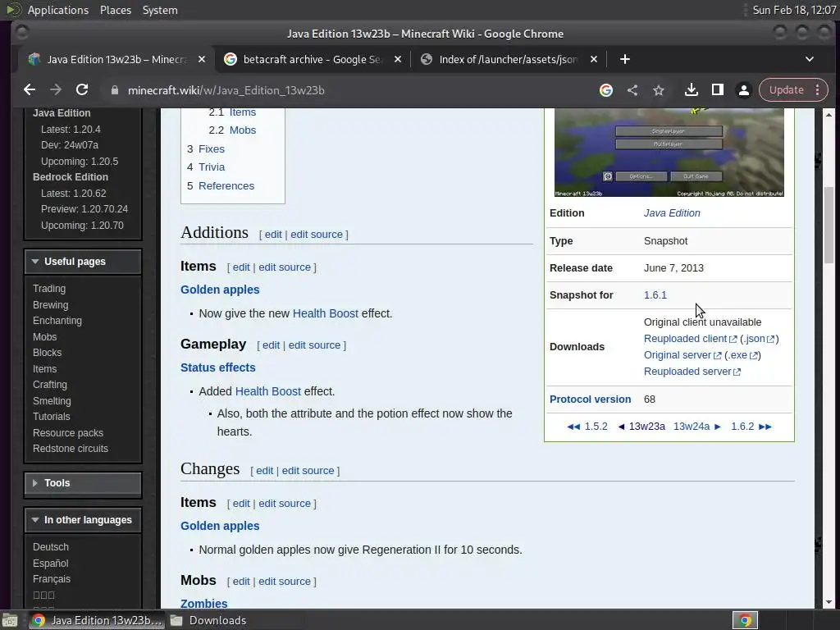Open the Brewing sidebar link
The image size is (840, 630).
point(50,304)
